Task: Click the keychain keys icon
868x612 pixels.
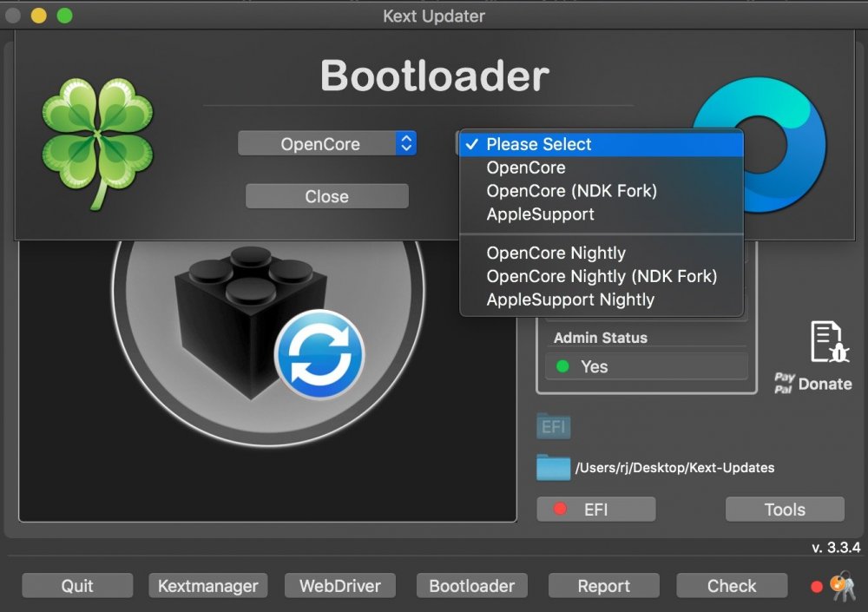Action: click(843, 586)
